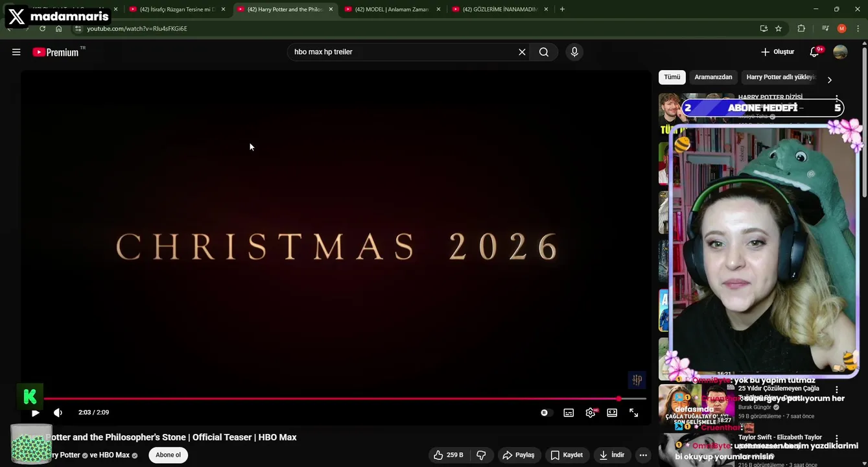Open a new browser tab
This screenshot has width=868, height=467.
click(x=562, y=9)
